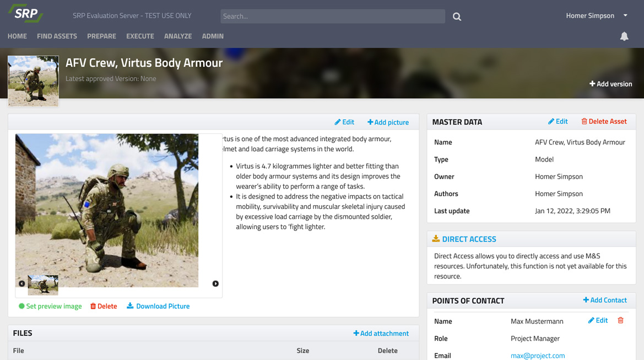The image size is (644, 360).
Task: Open the PREPARE menu
Action: click(x=101, y=36)
